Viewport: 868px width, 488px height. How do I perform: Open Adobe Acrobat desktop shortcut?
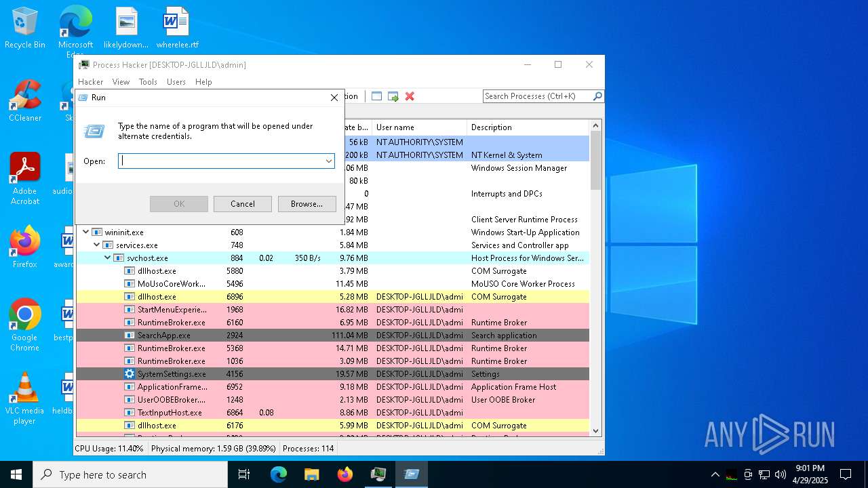(x=25, y=179)
